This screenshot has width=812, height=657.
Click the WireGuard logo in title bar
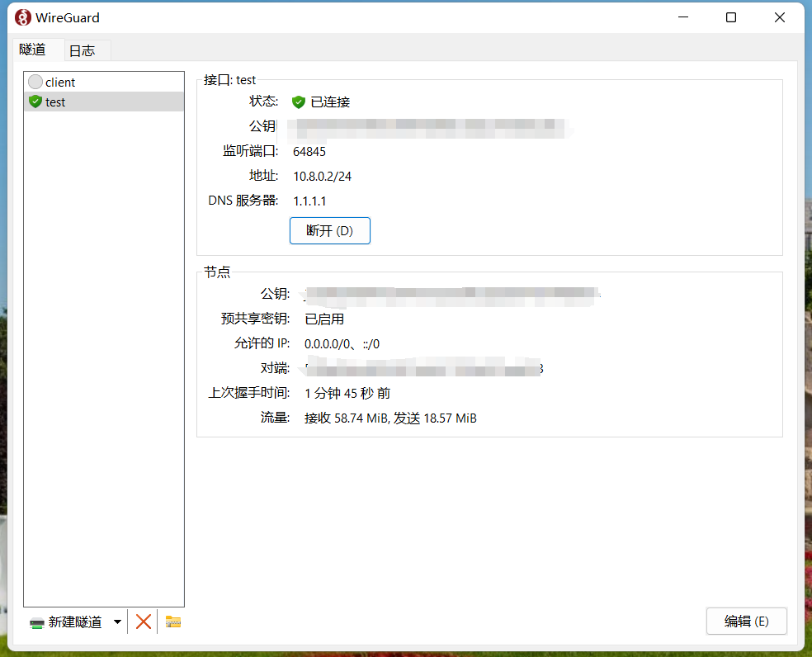[23, 17]
